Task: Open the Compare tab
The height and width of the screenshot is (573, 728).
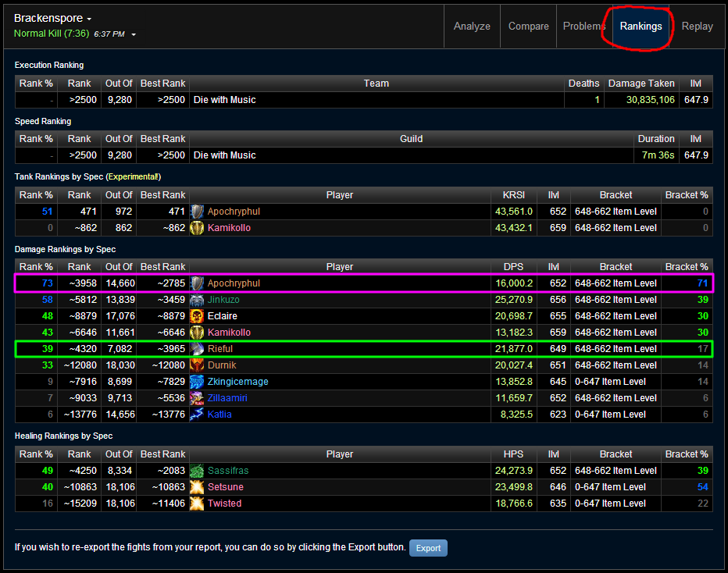Action: tap(528, 26)
